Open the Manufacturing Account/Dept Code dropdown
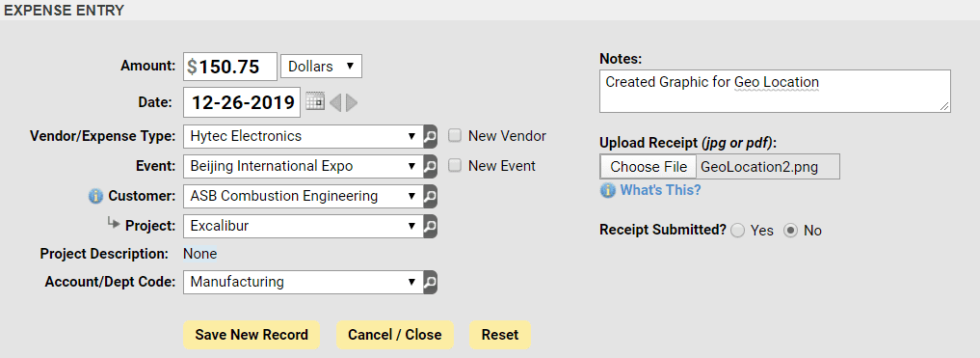 tap(304, 283)
